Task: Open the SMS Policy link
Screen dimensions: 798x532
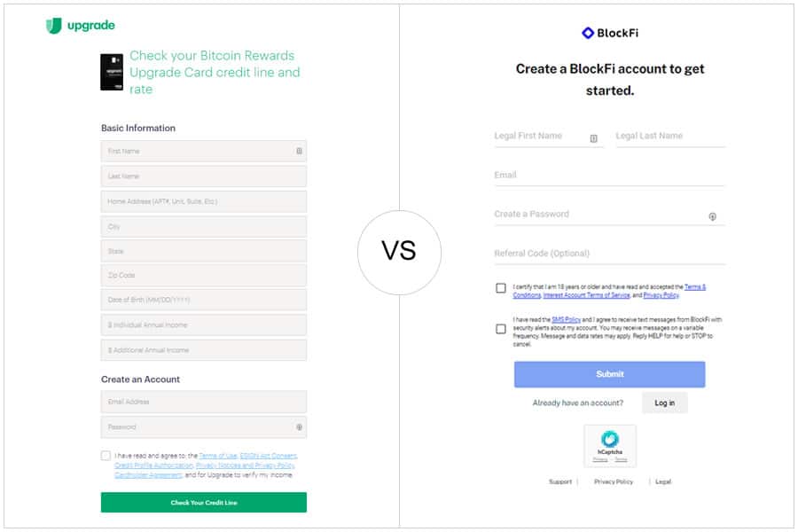Action: coord(566,320)
